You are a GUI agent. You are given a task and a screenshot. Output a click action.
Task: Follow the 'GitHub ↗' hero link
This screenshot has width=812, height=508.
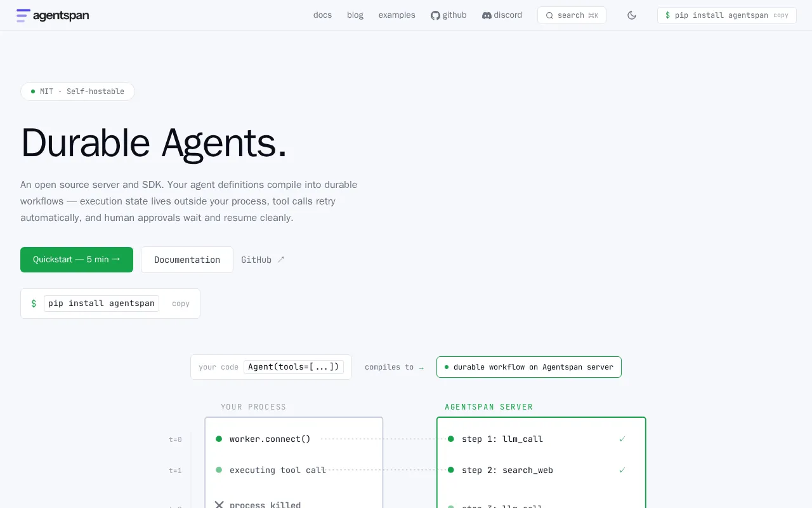pyautogui.click(x=263, y=260)
